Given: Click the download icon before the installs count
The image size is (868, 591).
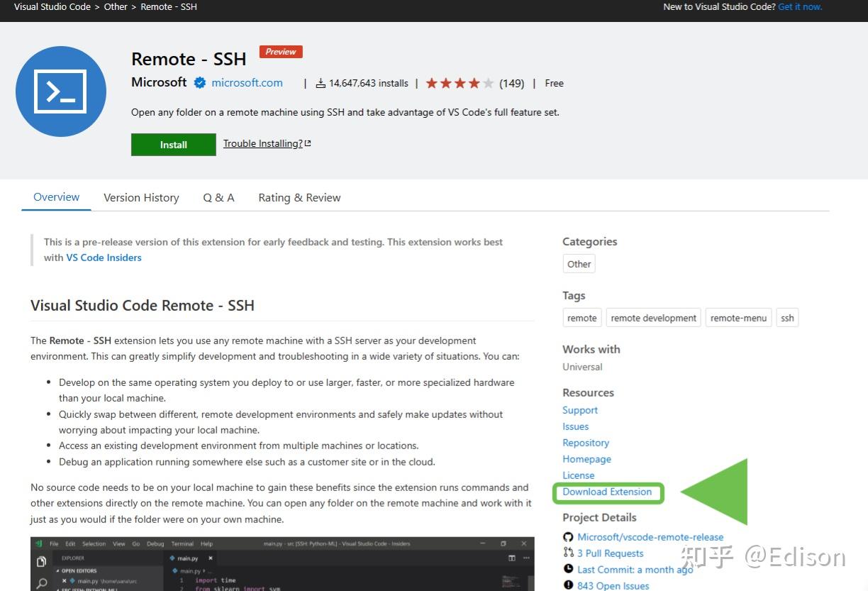Looking at the screenshot, I should pos(319,83).
